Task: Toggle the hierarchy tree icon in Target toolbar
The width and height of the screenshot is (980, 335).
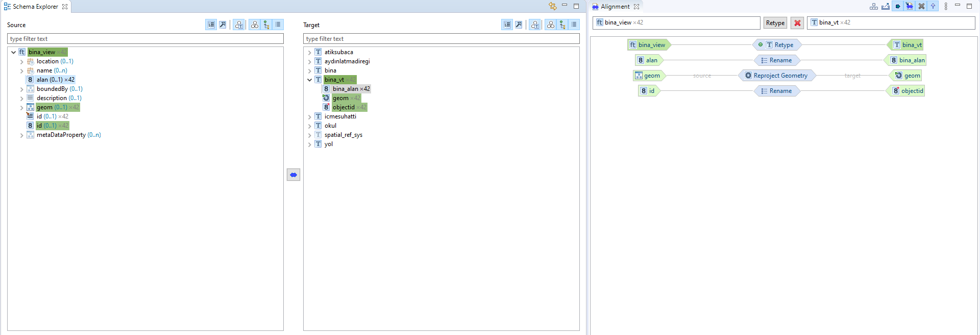Action: pyautogui.click(x=562, y=25)
